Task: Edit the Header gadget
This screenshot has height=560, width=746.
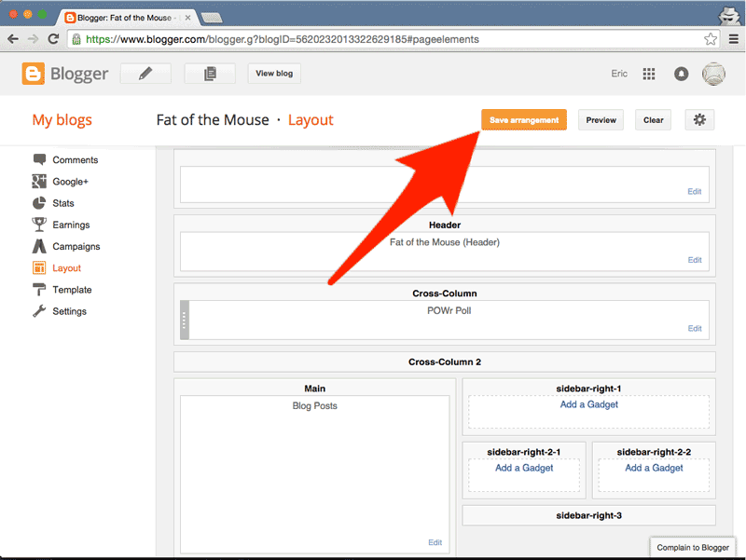Action: click(695, 260)
